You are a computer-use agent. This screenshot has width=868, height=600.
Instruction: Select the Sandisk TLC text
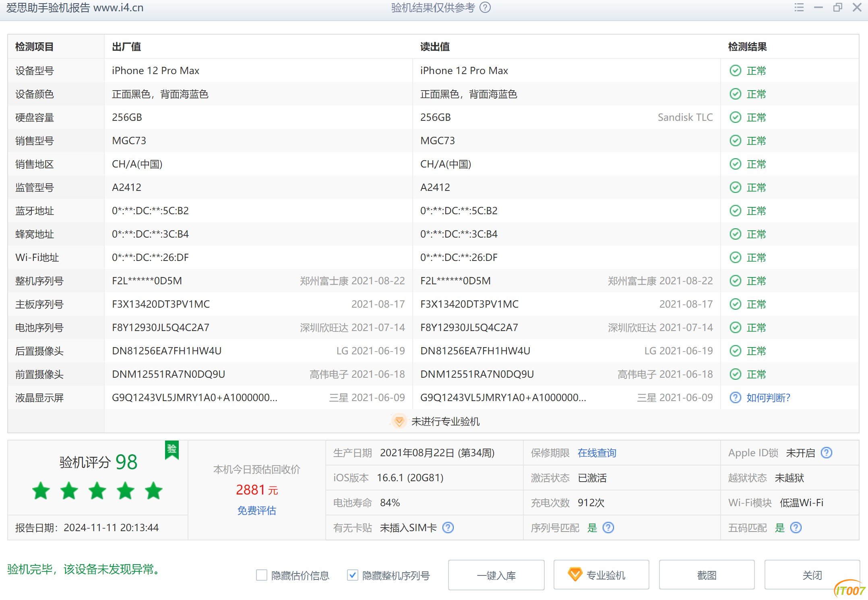(685, 118)
